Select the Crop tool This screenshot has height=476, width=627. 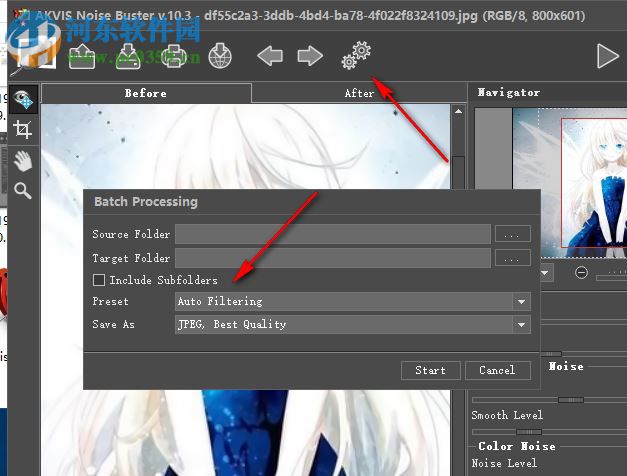pos(22,129)
